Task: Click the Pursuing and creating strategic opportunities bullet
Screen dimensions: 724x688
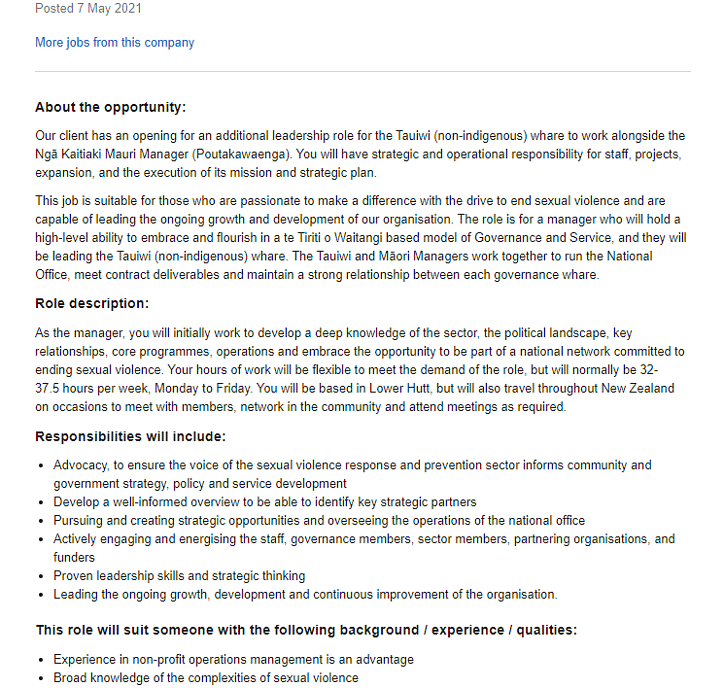Action: (x=319, y=520)
